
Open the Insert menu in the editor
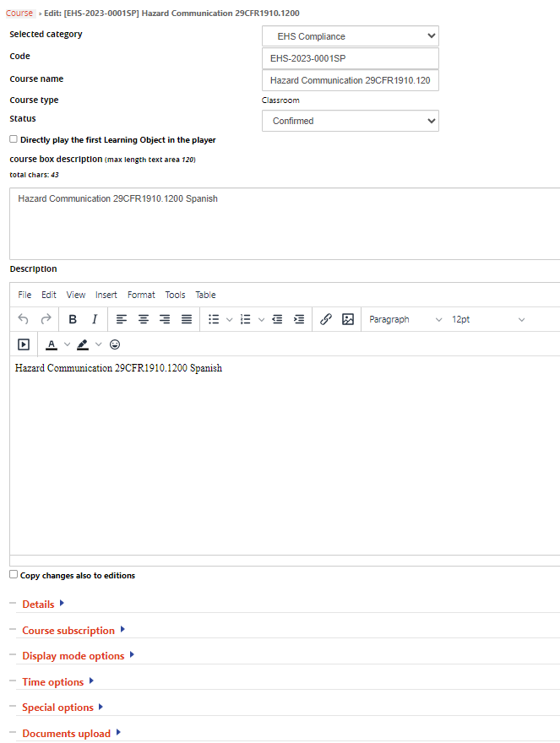pos(106,295)
